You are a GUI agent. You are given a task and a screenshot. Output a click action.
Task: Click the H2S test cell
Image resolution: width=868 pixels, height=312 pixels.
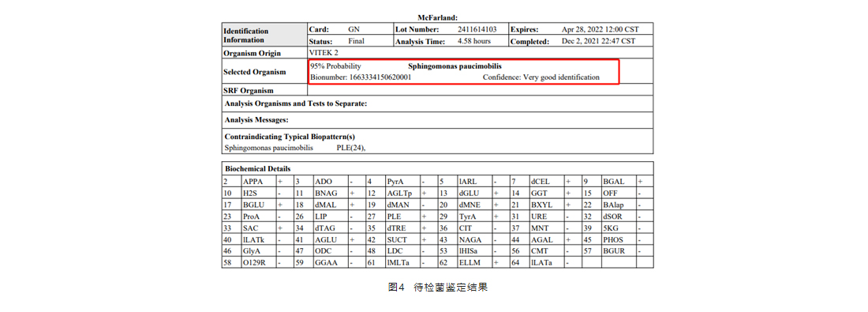(259, 193)
